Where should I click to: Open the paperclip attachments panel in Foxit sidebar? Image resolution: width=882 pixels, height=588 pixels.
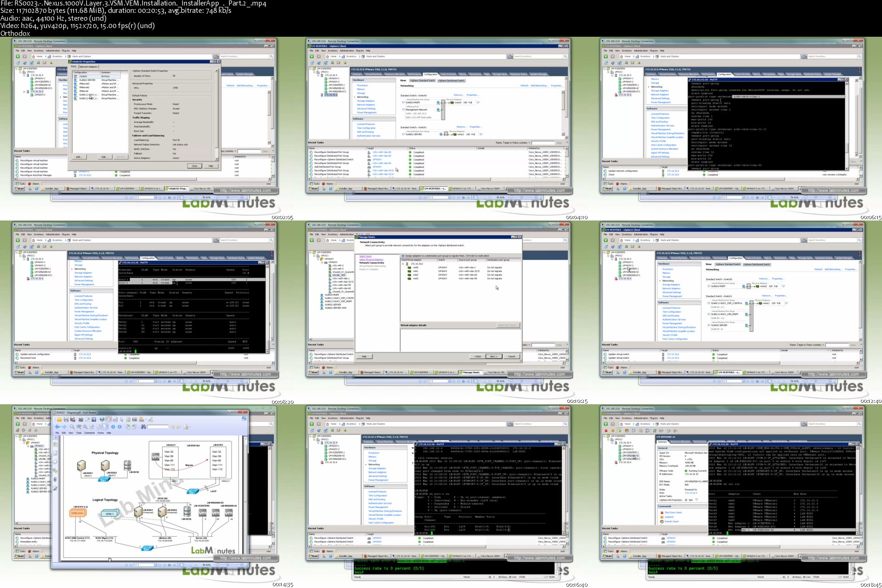[55, 480]
